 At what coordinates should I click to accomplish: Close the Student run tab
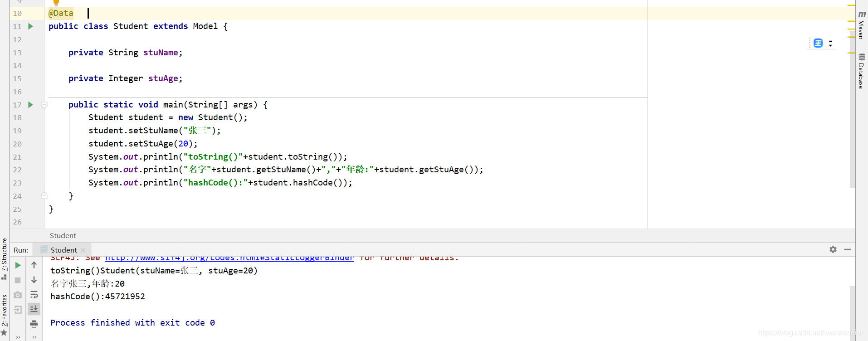click(x=83, y=250)
